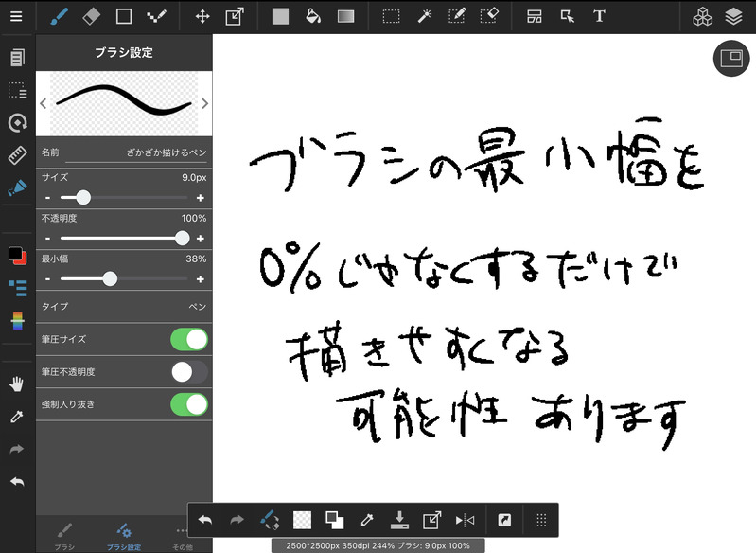
Task: Open the selection menu icon in sidebar
Action: [x=17, y=90]
